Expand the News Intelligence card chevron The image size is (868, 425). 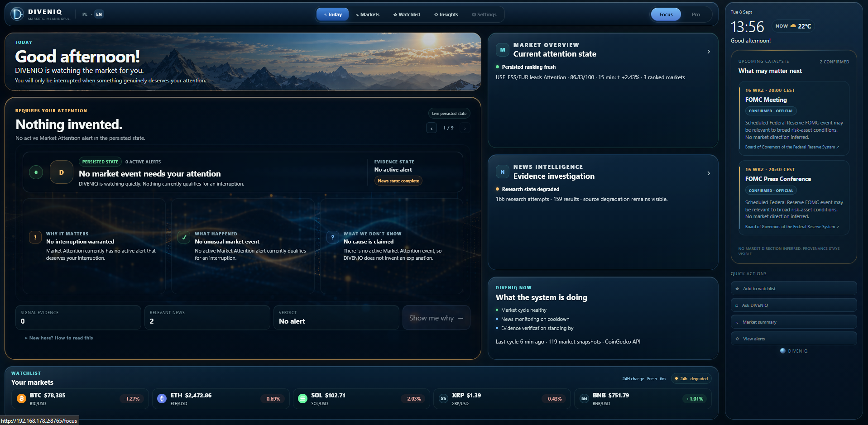(x=709, y=173)
